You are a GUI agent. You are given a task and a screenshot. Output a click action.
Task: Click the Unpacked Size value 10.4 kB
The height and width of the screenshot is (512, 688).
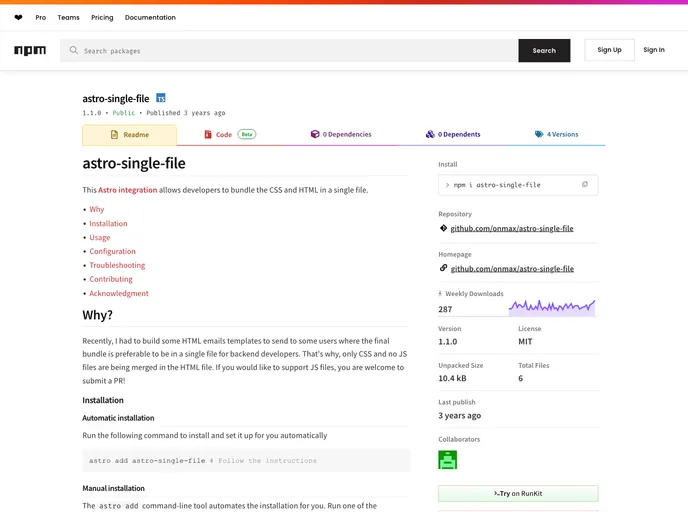tap(452, 378)
